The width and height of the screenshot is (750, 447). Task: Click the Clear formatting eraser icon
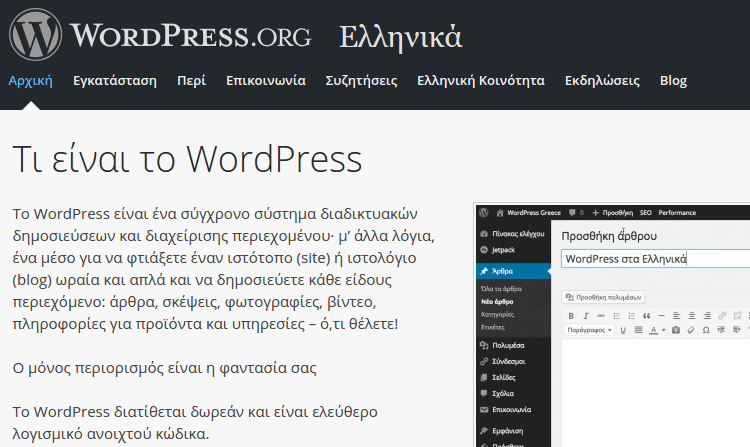pyautogui.click(x=691, y=330)
